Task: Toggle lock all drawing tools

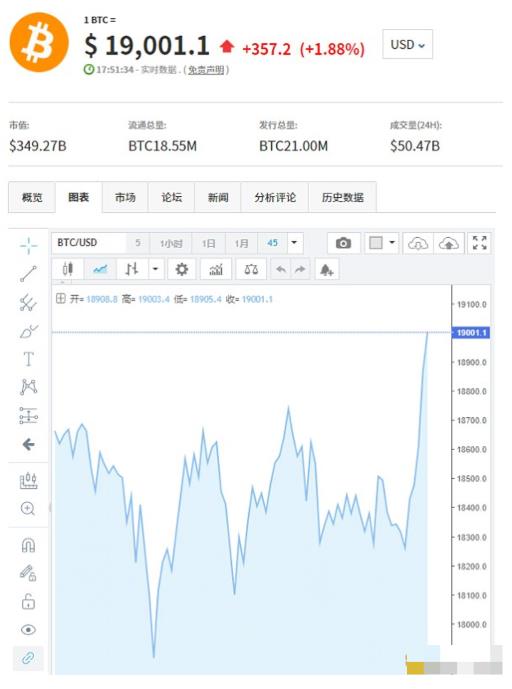Action: click(x=29, y=602)
